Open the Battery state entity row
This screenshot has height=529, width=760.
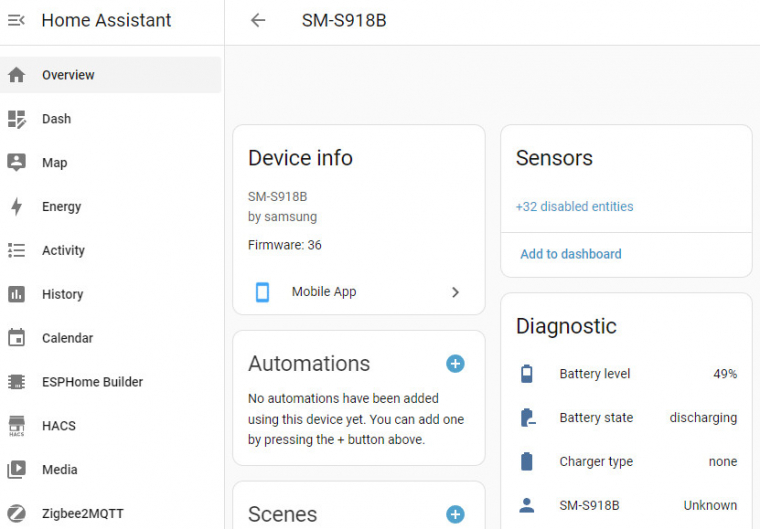click(626, 418)
